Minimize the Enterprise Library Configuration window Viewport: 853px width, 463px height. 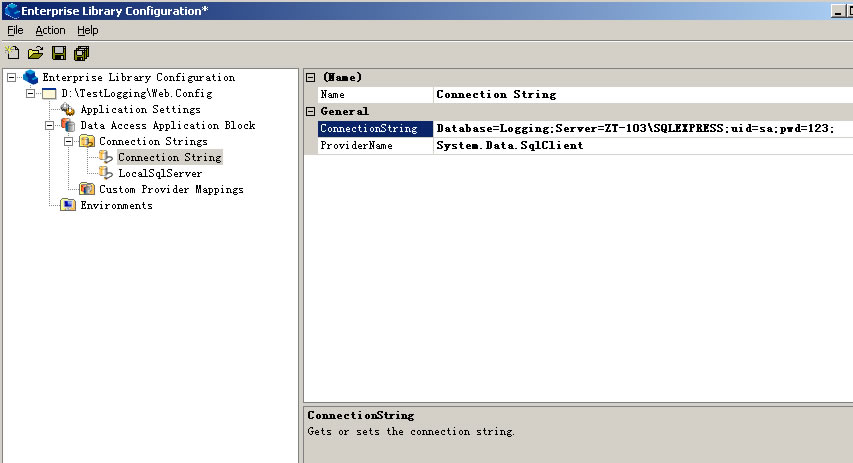(838, 11)
